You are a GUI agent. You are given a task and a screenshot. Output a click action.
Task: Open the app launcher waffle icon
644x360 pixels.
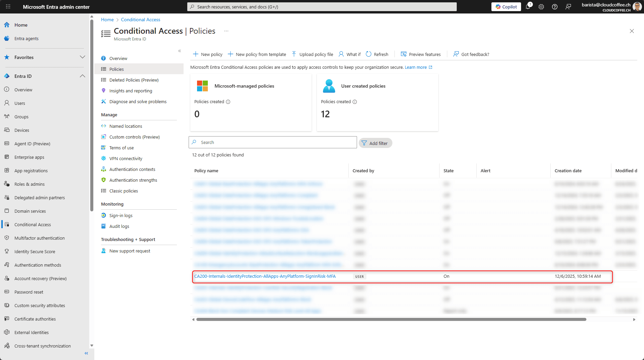click(x=8, y=7)
